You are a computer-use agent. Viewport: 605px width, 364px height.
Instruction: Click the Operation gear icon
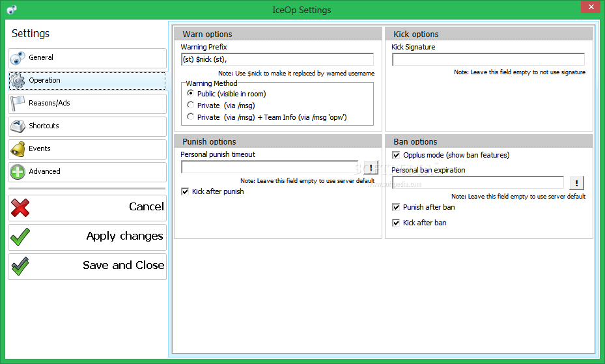point(18,81)
